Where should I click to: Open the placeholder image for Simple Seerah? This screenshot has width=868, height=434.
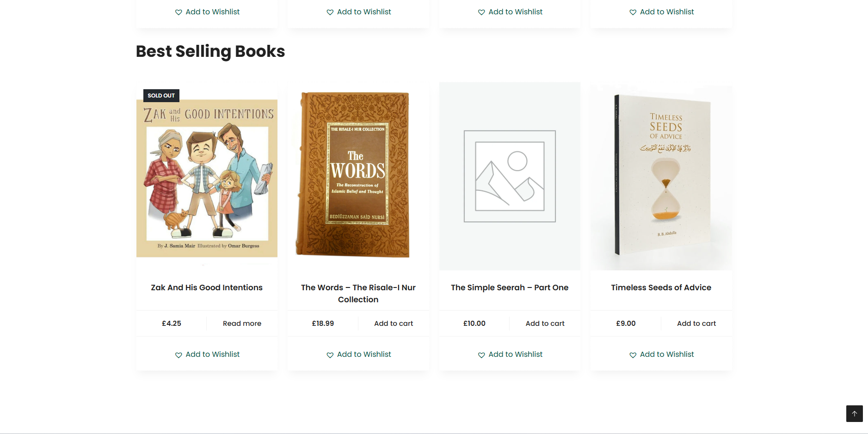pos(510,177)
